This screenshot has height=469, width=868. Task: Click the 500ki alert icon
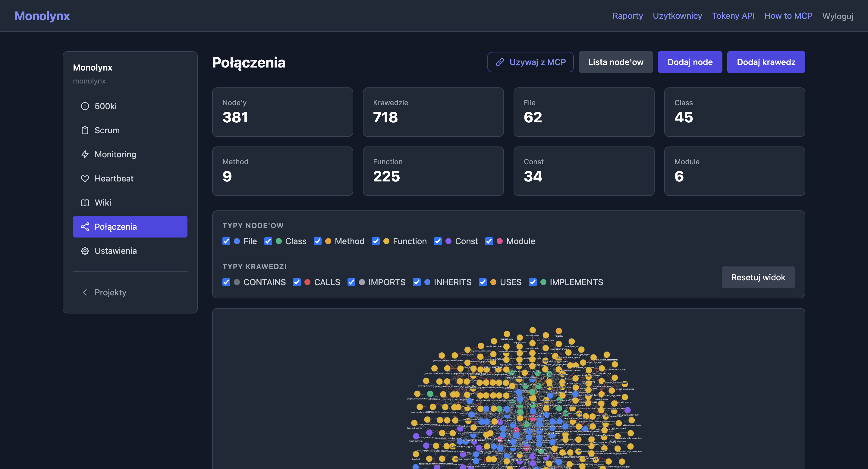coord(85,106)
